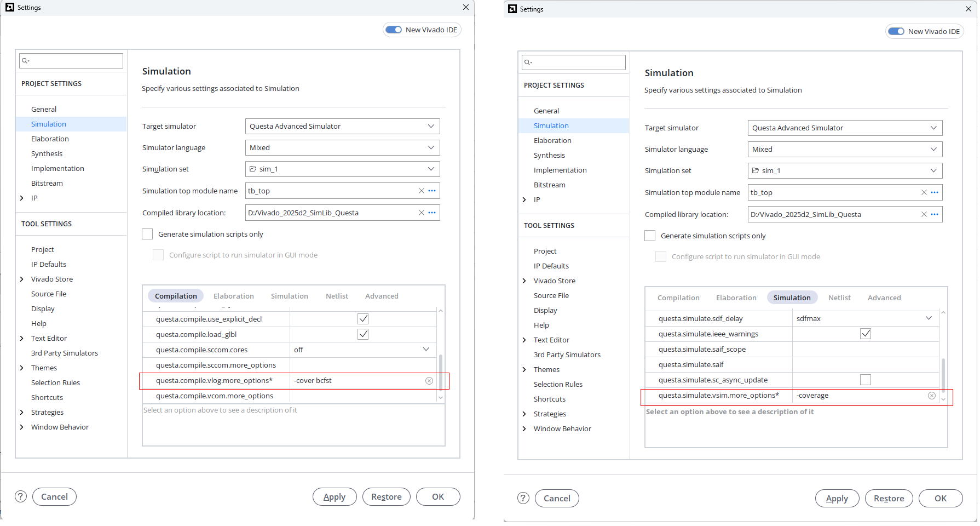The width and height of the screenshot is (980, 526).
Task: Click Apply in right Settings window
Action: click(x=837, y=498)
